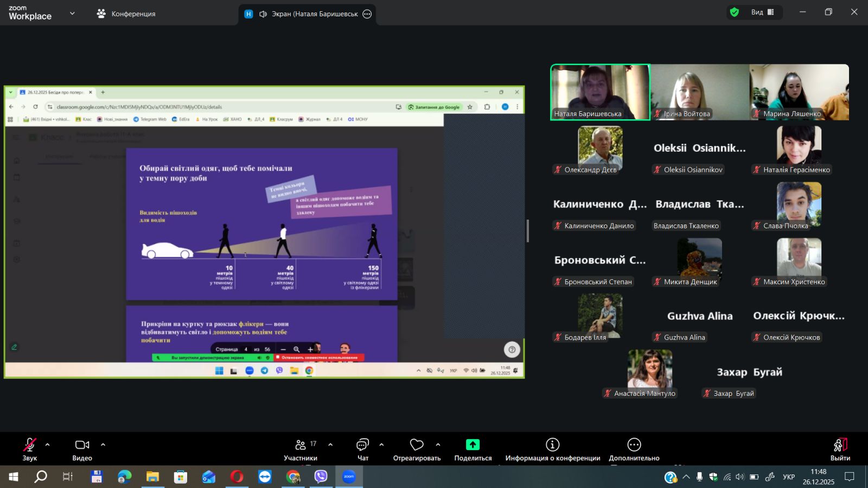Select the Экран shared screen tab
Image resolution: width=868 pixels, height=488 pixels.
(307, 14)
